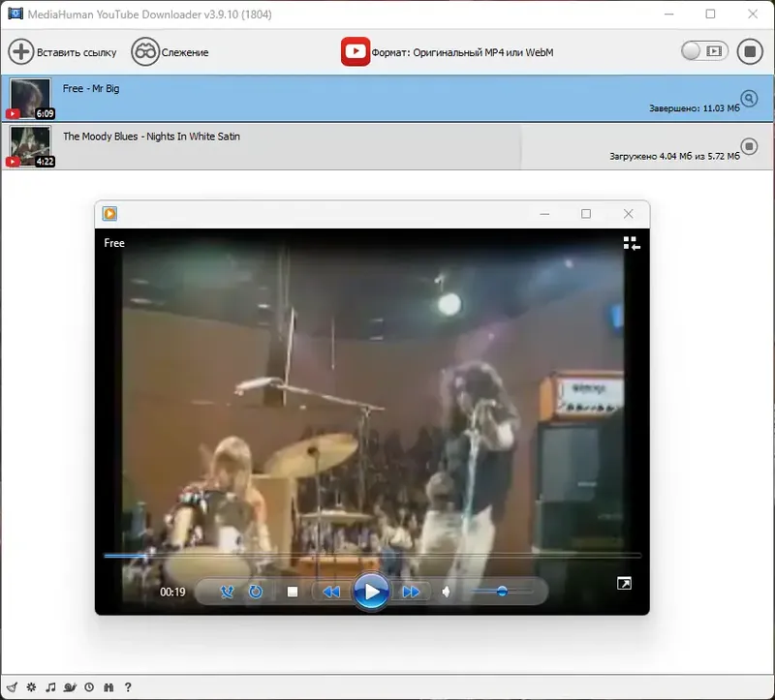
Task: Maximize the media player window
Action: pyautogui.click(x=586, y=213)
